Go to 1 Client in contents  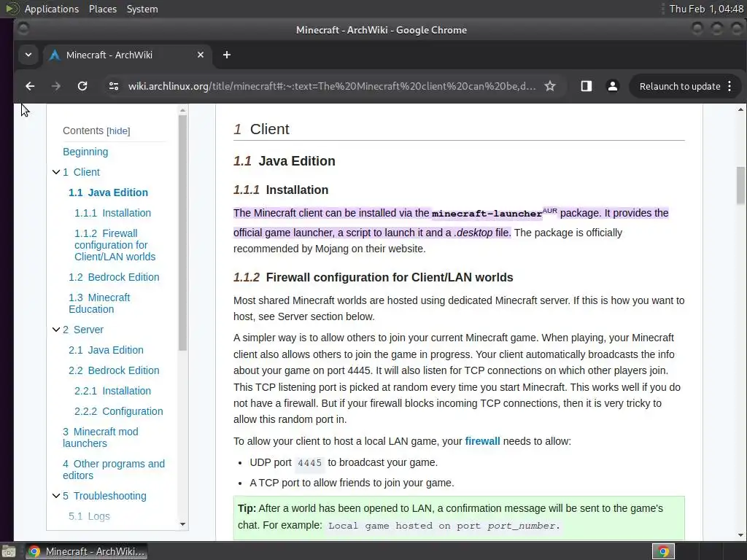(x=81, y=172)
